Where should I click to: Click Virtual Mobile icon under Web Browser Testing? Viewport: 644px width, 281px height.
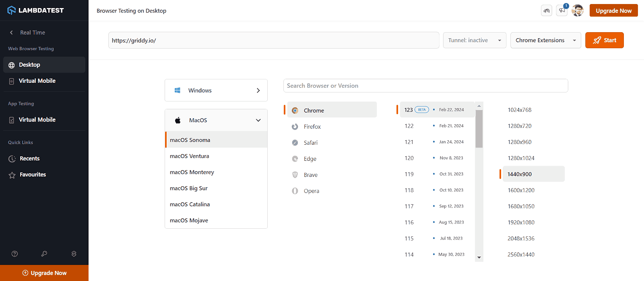(x=12, y=81)
